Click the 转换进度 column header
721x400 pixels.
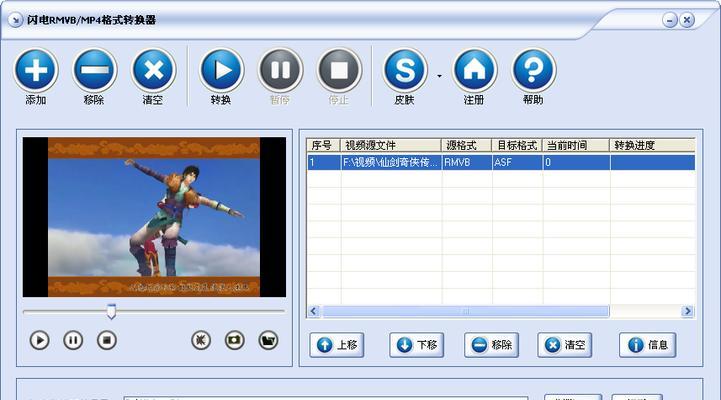(652, 145)
